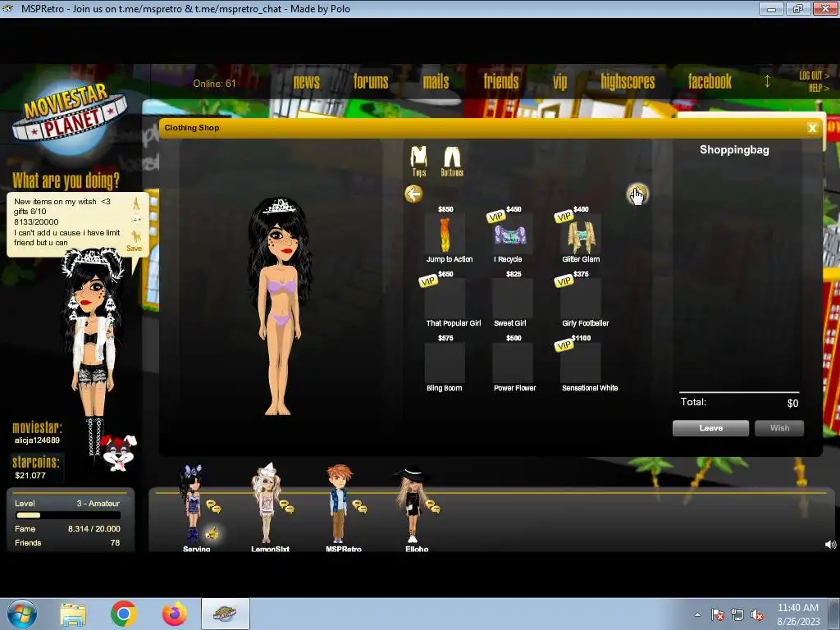Click the Shoppingbag Total $0
840x630 pixels.
coord(792,404)
